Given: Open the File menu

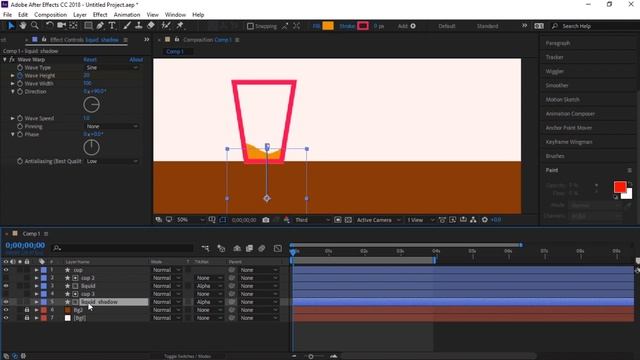Looking at the screenshot, I should tap(7, 15).
